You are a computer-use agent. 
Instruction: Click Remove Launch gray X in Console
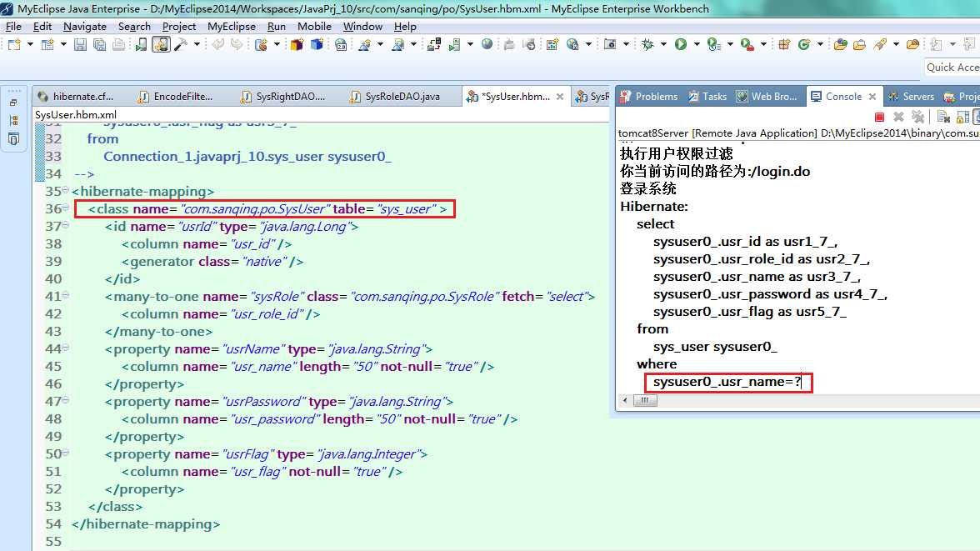[x=898, y=117]
